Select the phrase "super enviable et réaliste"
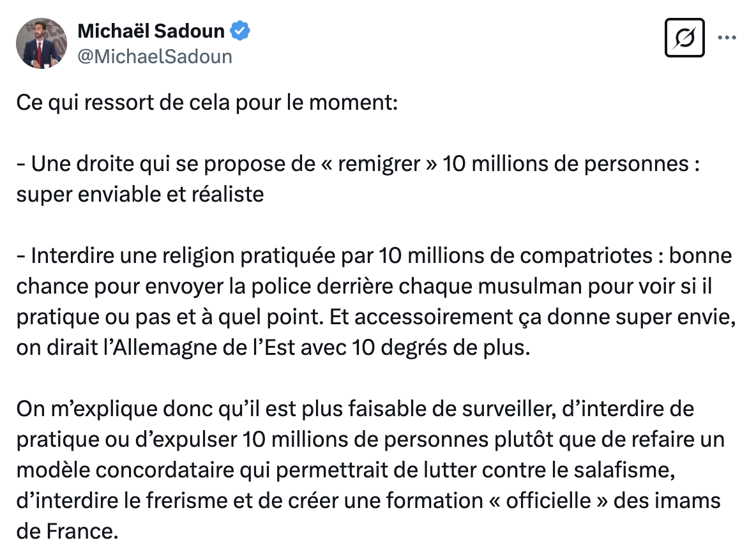756x554 pixels. click(140, 195)
